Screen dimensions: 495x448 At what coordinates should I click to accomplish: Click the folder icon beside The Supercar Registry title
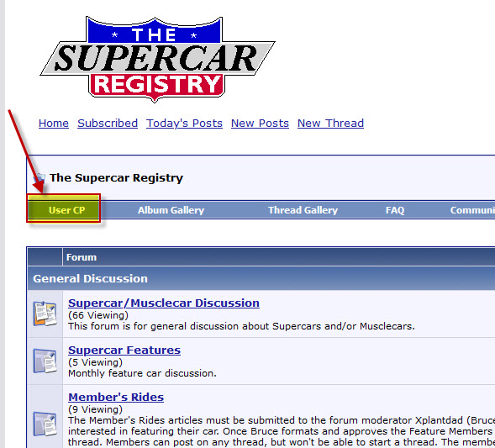40,178
